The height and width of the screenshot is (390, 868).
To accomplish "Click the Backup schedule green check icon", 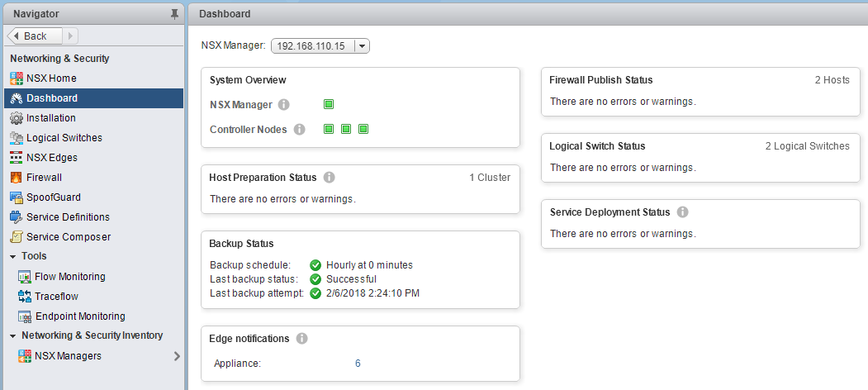I will (315, 264).
